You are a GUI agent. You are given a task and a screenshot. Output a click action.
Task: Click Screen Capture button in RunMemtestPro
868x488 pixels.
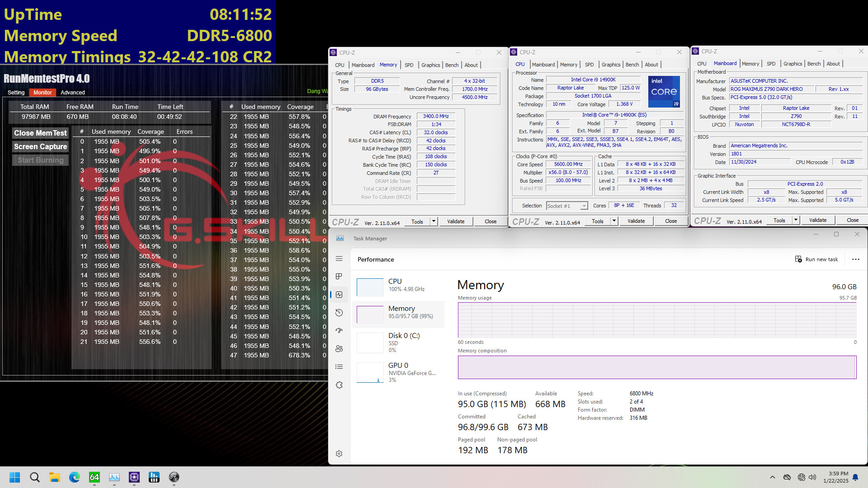[40, 147]
